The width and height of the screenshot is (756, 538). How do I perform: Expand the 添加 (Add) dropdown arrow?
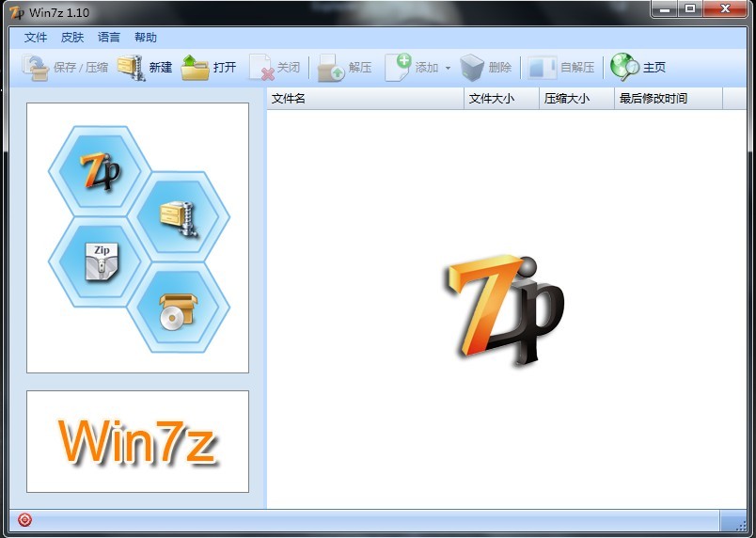point(448,68)
